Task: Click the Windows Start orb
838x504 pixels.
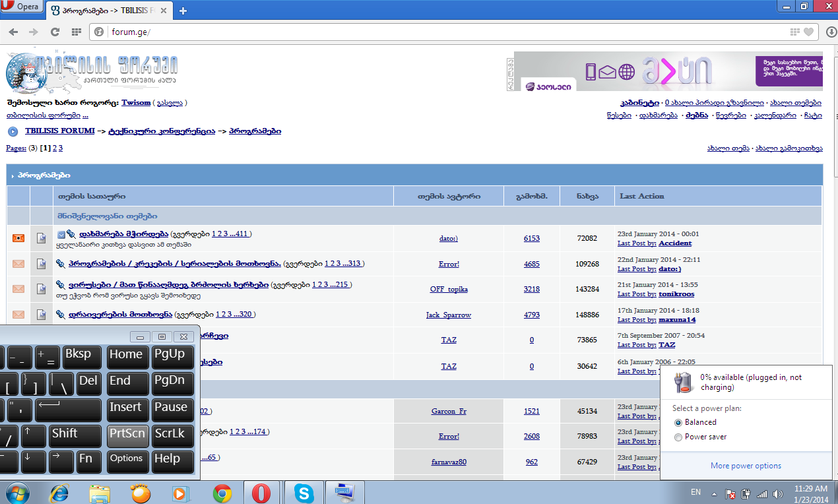Action: coord(18,492)
